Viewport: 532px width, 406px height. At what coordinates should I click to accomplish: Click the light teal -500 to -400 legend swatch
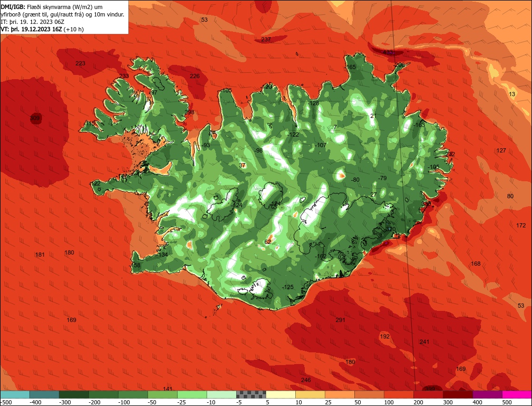(x=14, y=394)
